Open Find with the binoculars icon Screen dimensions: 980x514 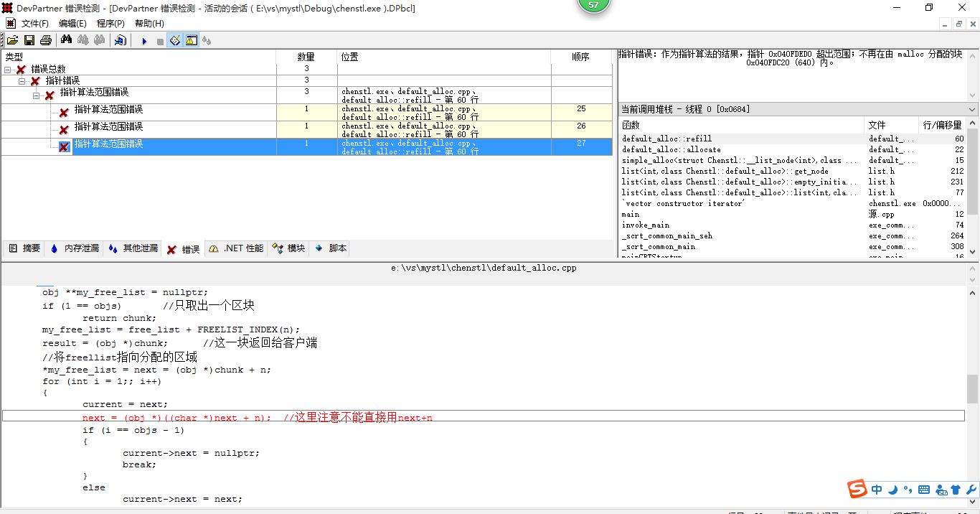pyautogui.click(x=66, y=40)
